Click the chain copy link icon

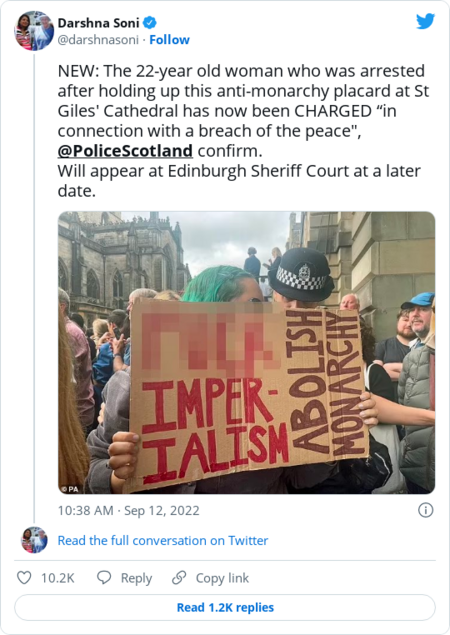tap(179, 577)
